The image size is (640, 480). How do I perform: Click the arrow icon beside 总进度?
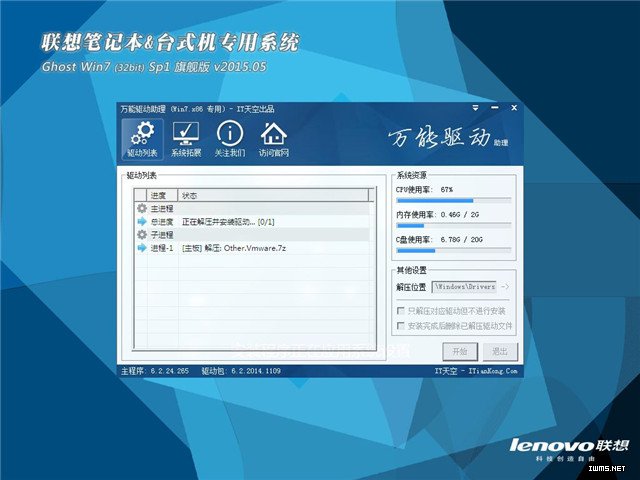[141, 221]
